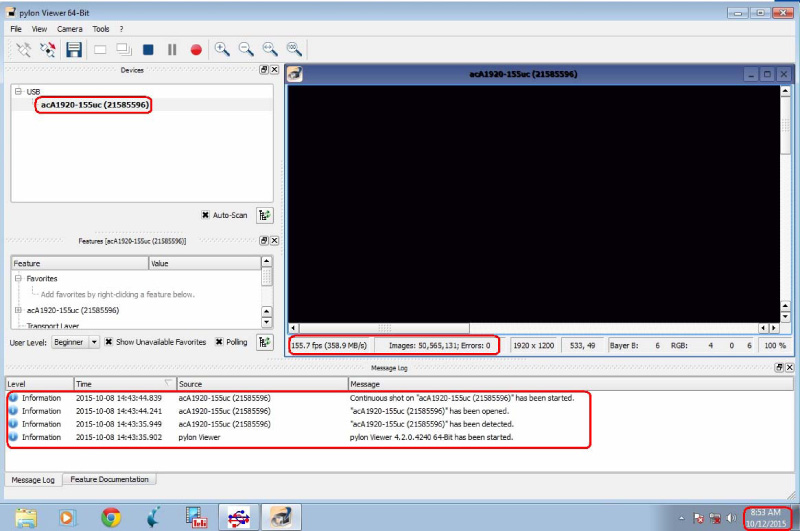Zoom out of the camera image
Viewport: 800px width, 531px height.
tap(246, 49)
